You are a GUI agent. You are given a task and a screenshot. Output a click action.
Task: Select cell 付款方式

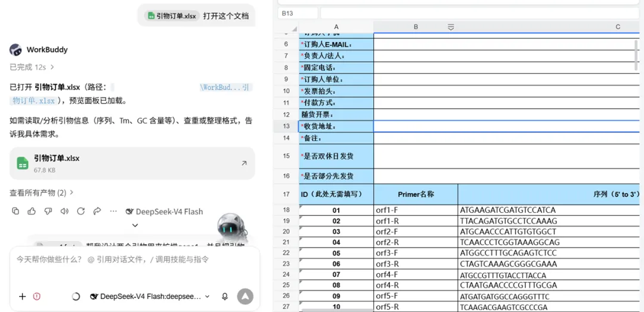[336, 103]
